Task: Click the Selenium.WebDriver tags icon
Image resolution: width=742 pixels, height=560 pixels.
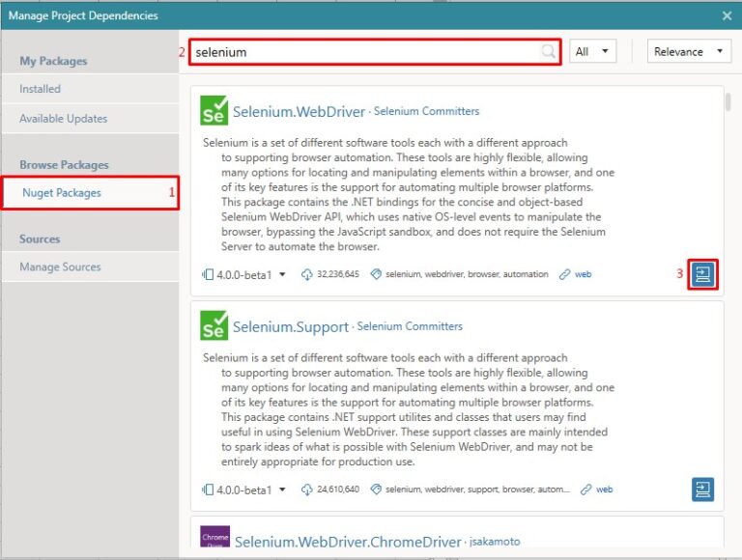Action: (x=376, y=274)
